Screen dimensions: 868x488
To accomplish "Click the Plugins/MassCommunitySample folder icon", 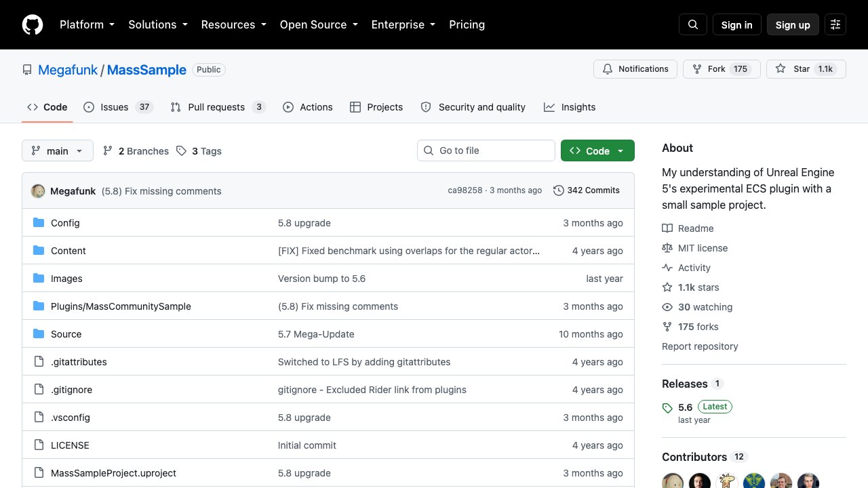I will coord(39,306).
